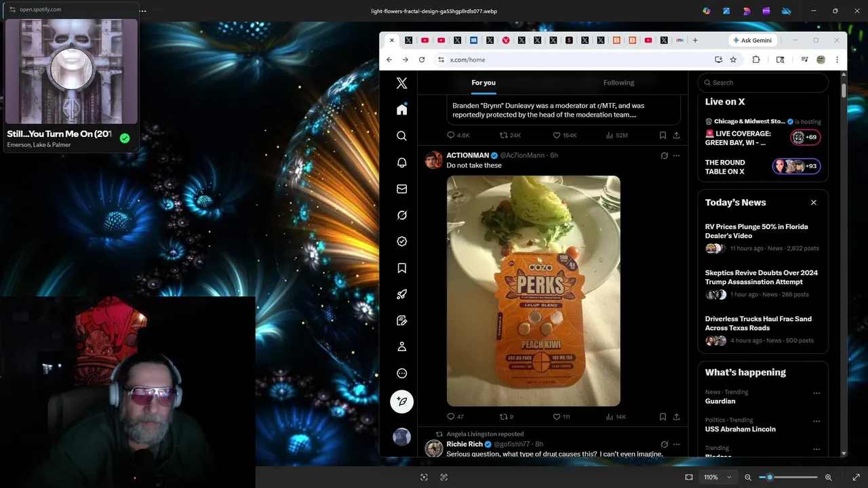Viewport: 868px width, 488px height.
Task: Open Grok action on Richie Rich post
Action: click(664, 445)
